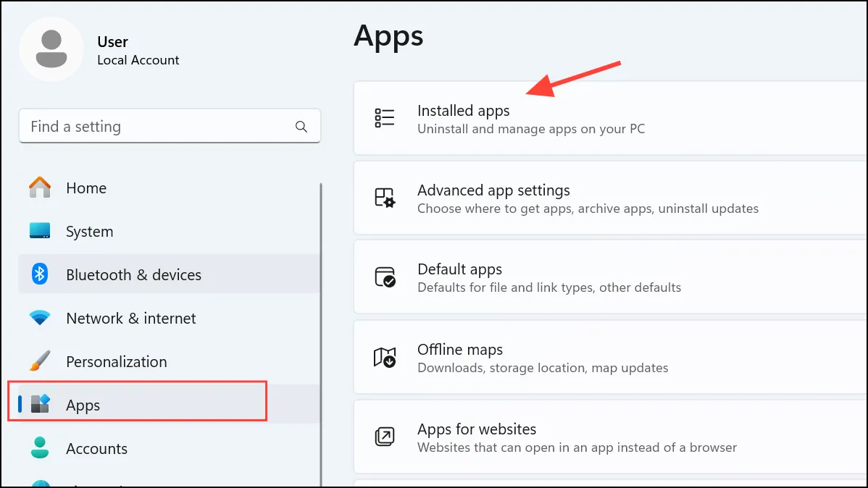
Task: Open Apps for websites settings
Action: tap(611, 437)
